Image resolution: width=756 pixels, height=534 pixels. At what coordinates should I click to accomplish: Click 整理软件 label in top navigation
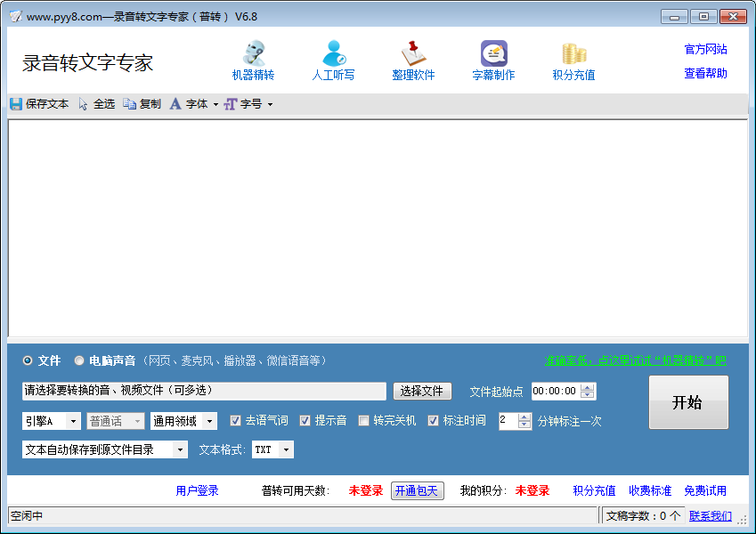(x=414, y=75)
